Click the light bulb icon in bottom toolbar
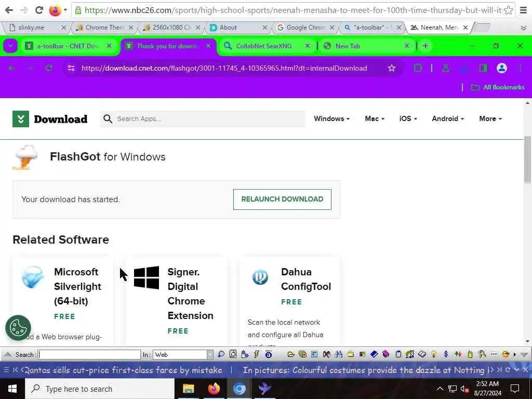The width and height of the screenshot is (532, 399). click(434, 354)
